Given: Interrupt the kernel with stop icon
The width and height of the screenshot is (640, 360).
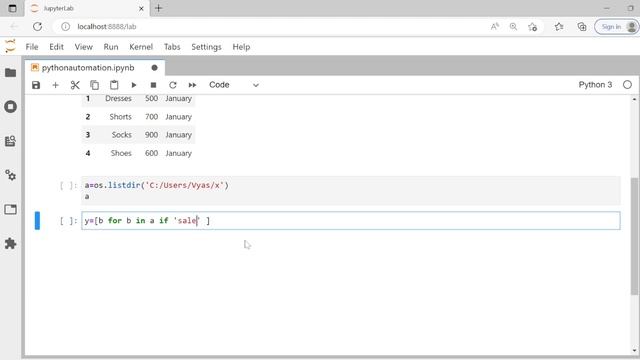Looking at the screenshot, I should point(153,85).
